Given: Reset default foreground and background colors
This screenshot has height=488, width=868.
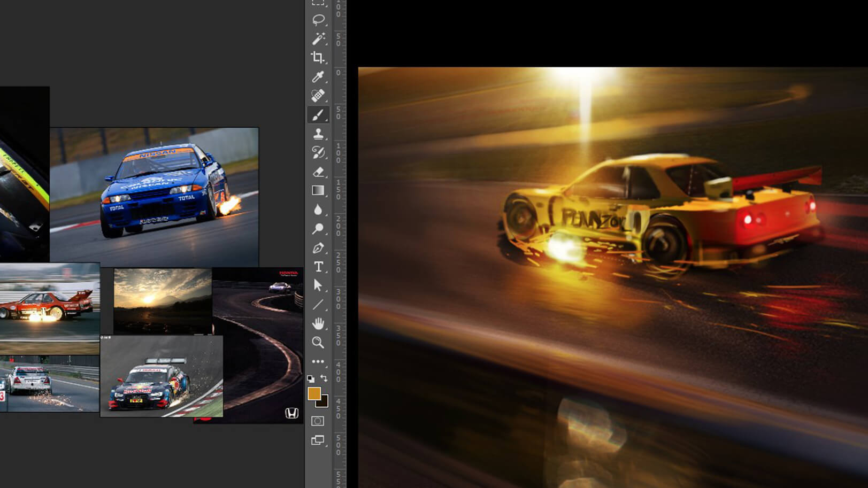Looking at the screenshot, I should tap(311, 379).
